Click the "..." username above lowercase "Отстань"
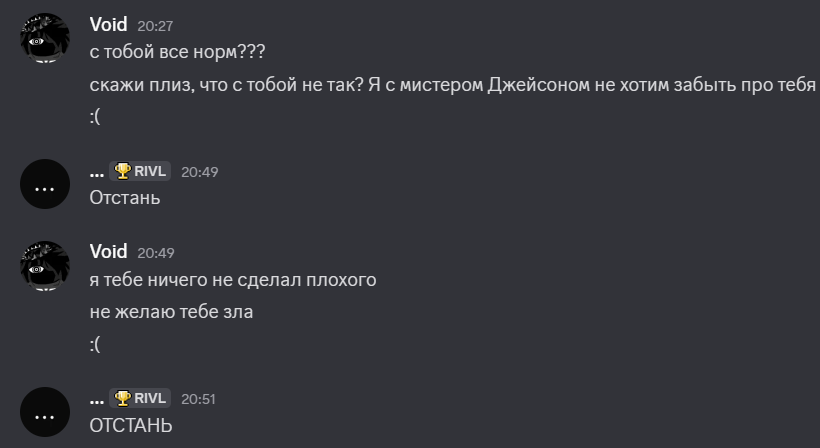The width and height of the screenshot is (820, 448). click(x=96, y=171)
